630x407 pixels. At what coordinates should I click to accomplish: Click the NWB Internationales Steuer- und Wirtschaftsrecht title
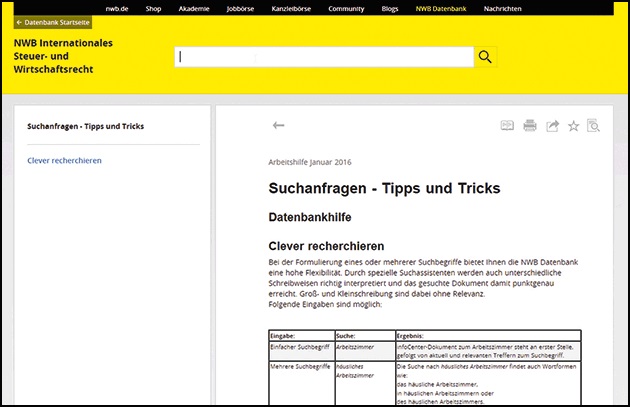[x=63, y=58]
